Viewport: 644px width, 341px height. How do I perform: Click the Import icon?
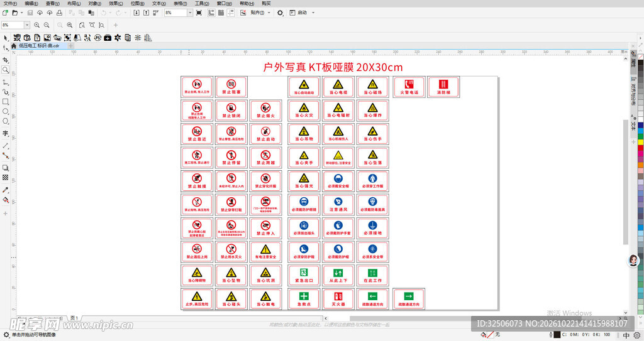point(136,13)
